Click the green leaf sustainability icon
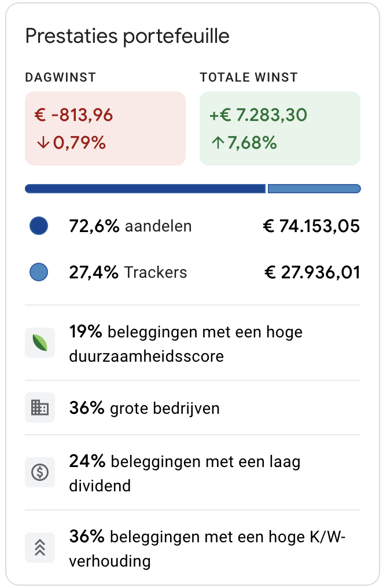383x588 pixels. click(40, 343)
